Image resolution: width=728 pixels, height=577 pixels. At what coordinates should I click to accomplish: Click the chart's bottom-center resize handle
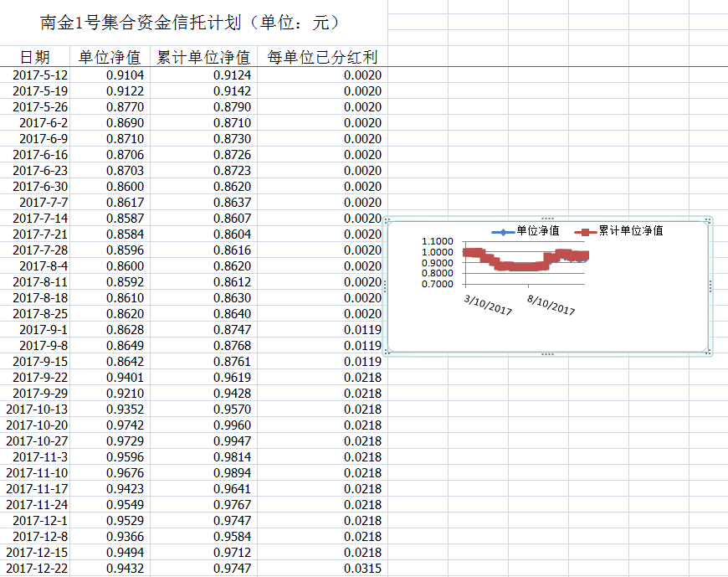point(547,354)
